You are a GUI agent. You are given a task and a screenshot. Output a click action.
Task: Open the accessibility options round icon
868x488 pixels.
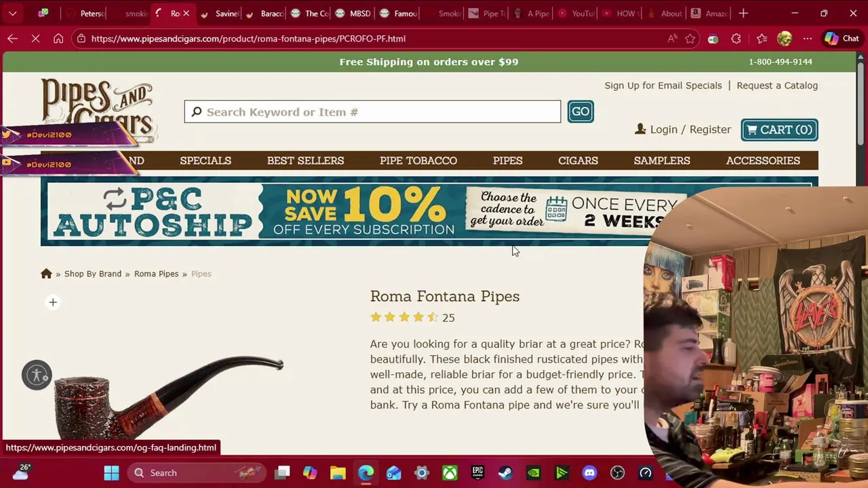coord(37,375)
